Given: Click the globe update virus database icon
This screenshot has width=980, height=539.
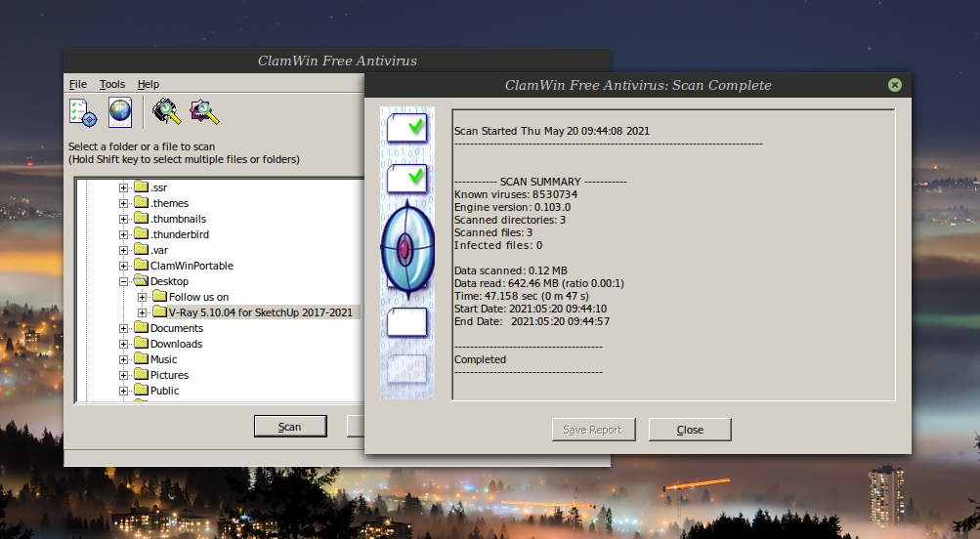Looking at the screenshot, I should point(120,112).
